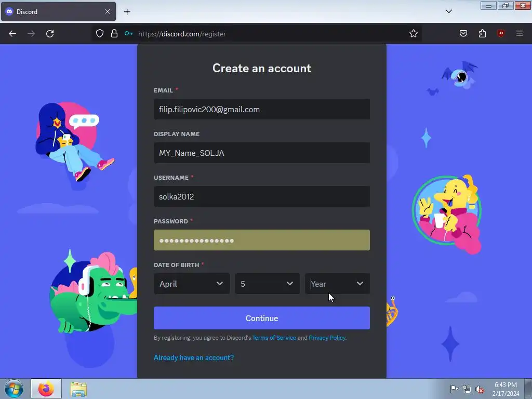Open network tray icon

point(467,389)
